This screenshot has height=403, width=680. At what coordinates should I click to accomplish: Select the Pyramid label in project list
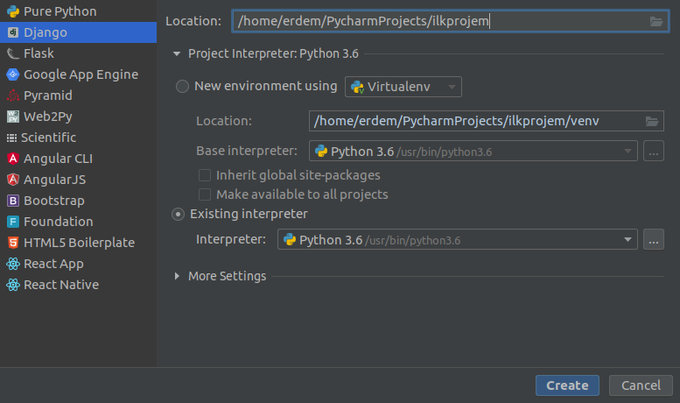48,96
